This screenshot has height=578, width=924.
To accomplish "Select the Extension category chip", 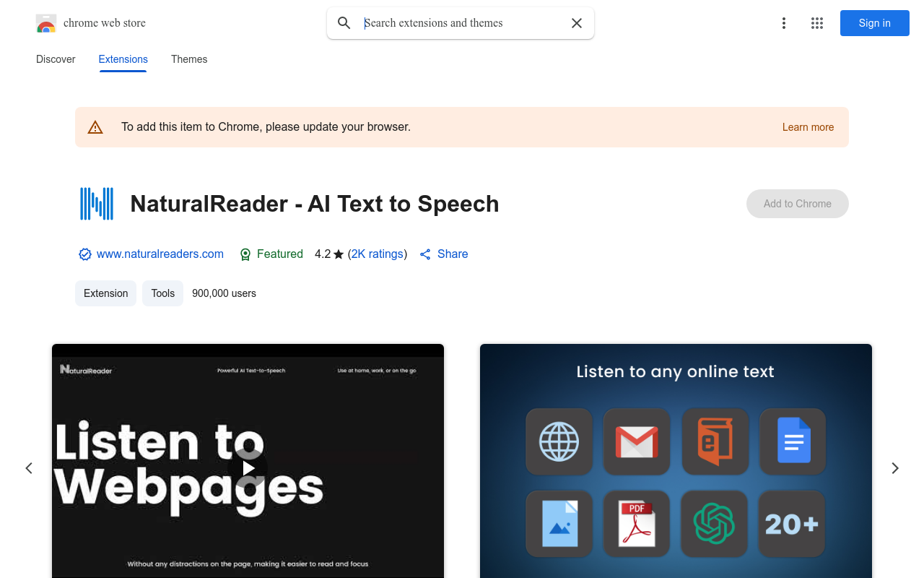I will coord(105,293).
